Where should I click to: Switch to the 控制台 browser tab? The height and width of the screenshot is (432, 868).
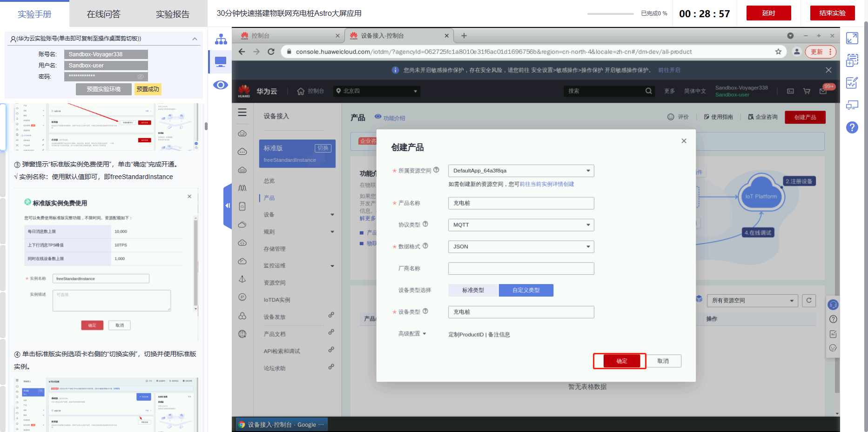(290, 36)
